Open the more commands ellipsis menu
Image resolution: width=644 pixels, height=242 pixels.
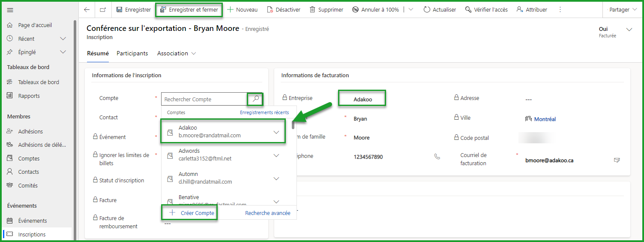click(560, 9)
